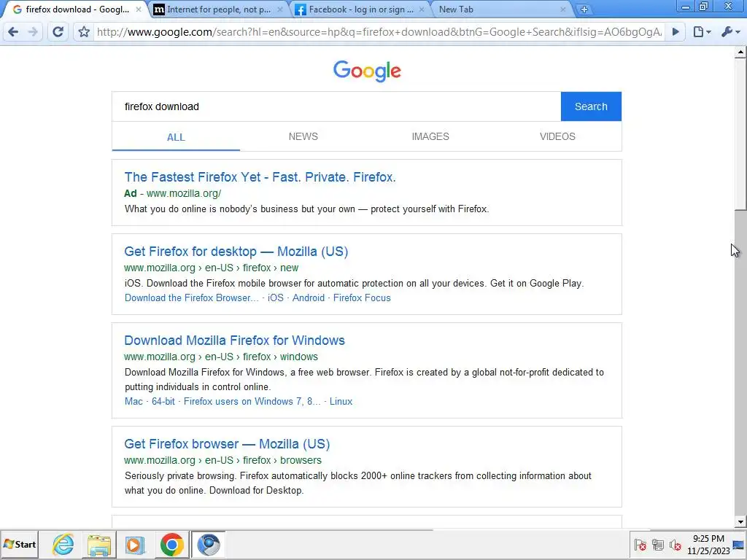Viewport: 747px width, 560px height.
Task: Close the Internet for people tab
Action: coord(280,9)
